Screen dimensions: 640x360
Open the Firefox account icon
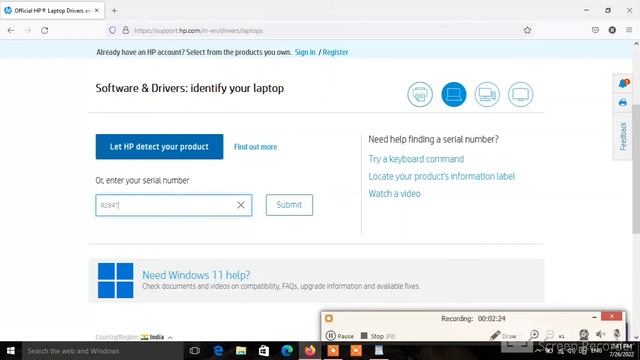point(612,30)
